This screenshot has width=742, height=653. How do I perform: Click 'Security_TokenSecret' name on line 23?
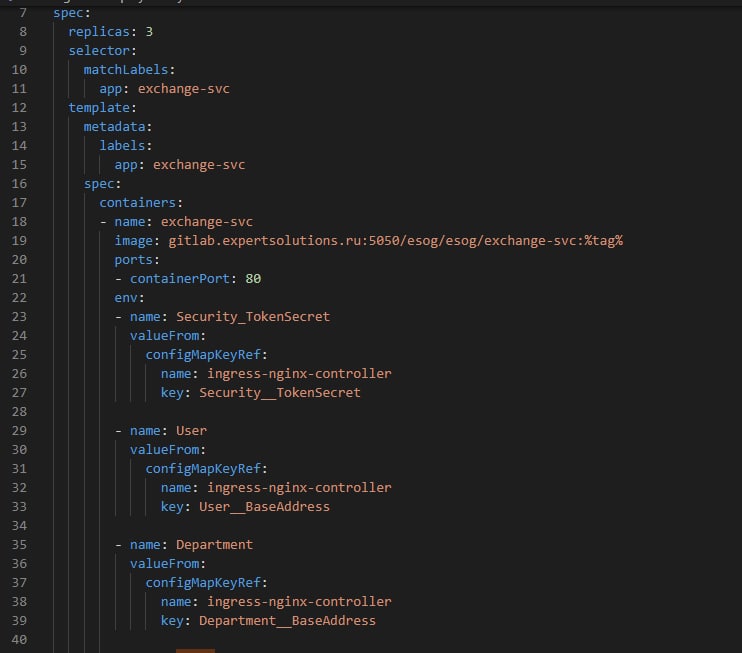pos(253,317)
